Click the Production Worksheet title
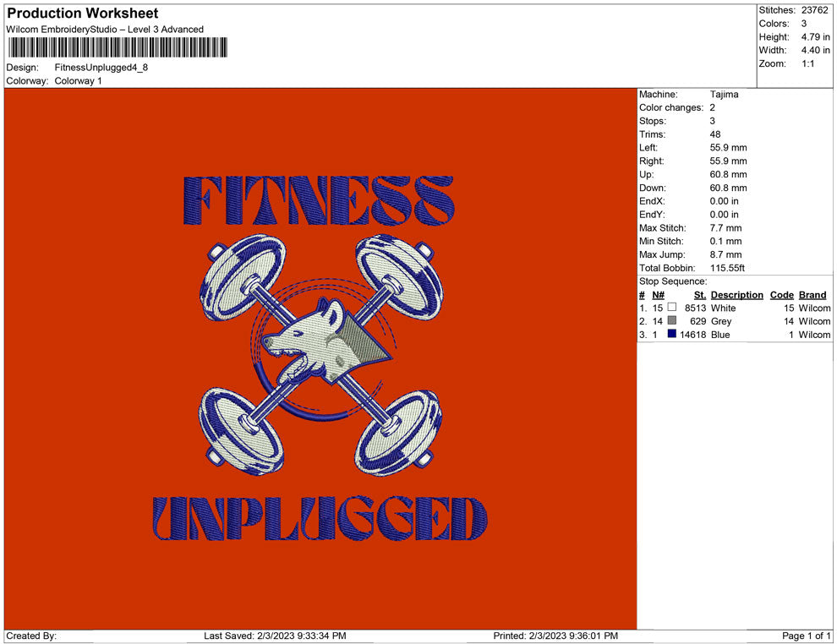Screen dimensions: 837x644 (82, 14)
